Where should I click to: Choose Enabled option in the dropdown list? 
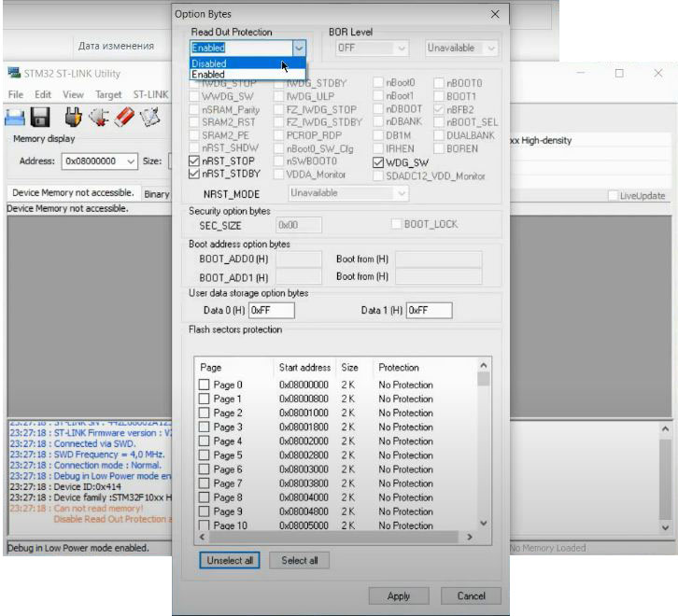[233, 75]
